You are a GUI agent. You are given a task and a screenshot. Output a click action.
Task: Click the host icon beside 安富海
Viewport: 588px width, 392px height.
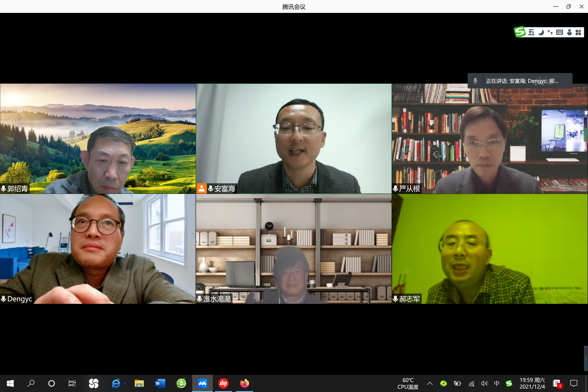tap(201, 188)
